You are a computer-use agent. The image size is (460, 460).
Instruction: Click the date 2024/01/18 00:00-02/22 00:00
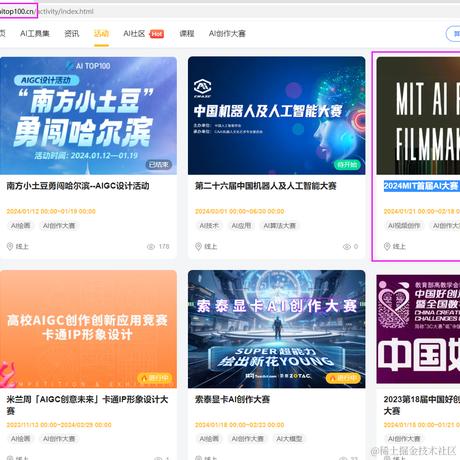click(240, 425)
